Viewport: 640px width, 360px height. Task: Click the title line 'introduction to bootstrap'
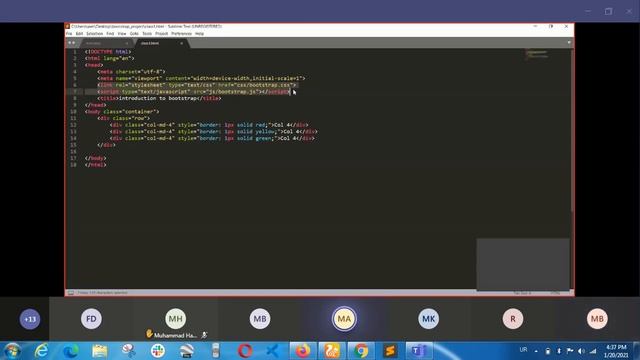pyautogui.click(x=160, y=98)
